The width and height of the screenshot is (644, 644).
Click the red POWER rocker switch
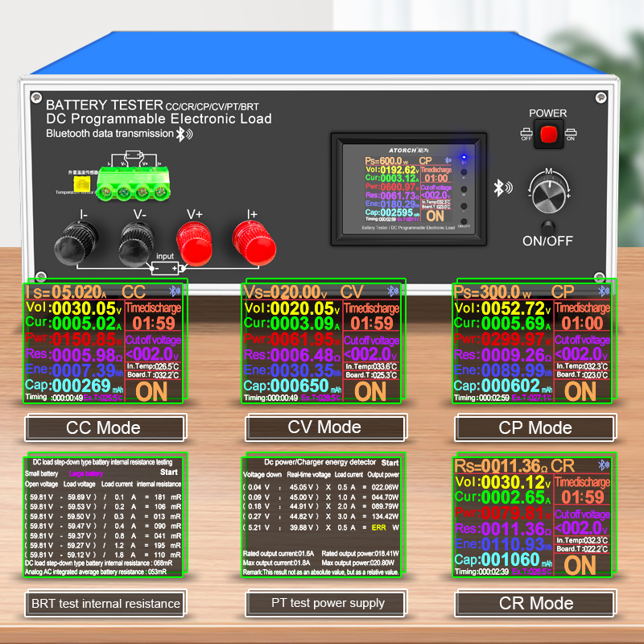pyautogui.click(x=548, y=134)
